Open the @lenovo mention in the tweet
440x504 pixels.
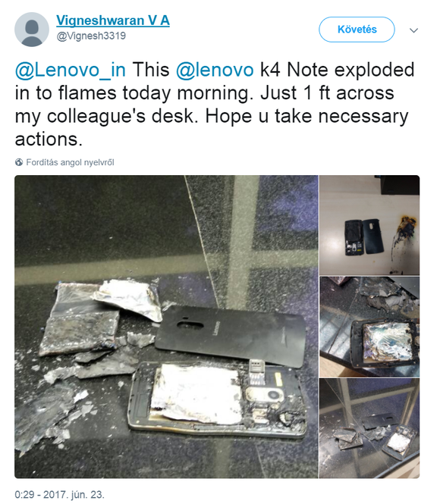pyautogui.click(x=215, y=70)
